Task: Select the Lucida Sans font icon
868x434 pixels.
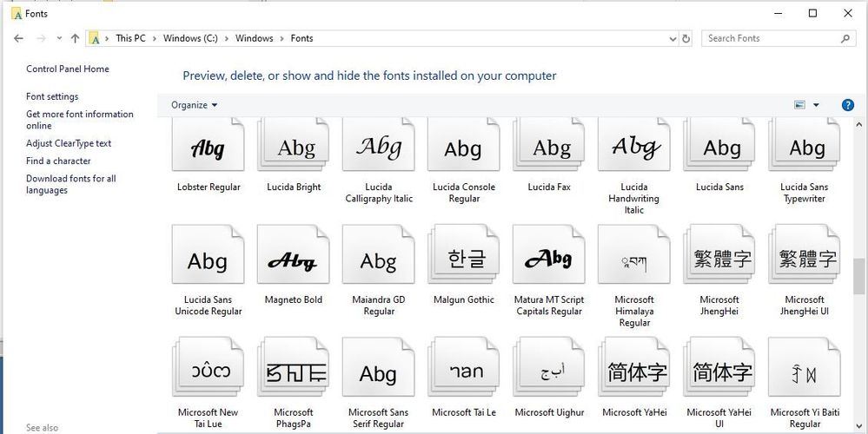Action: pos(719,144)
